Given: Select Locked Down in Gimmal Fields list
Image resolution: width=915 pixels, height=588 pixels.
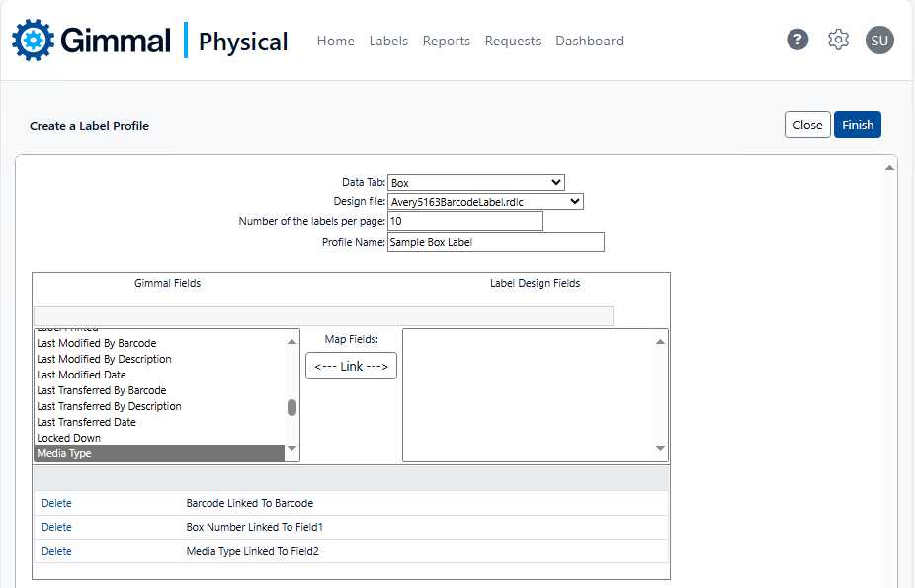Looking at the screenshot, I should tap(69, 438).
